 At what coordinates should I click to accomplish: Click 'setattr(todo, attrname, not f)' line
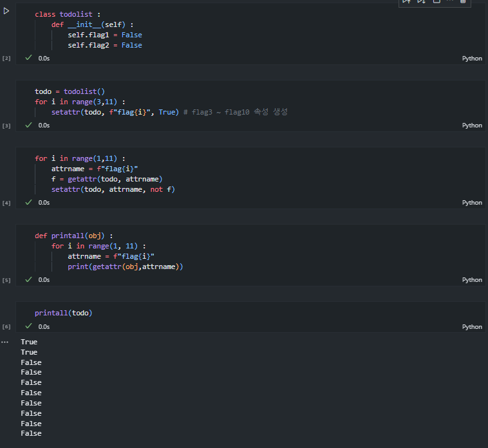coord(113,189)
